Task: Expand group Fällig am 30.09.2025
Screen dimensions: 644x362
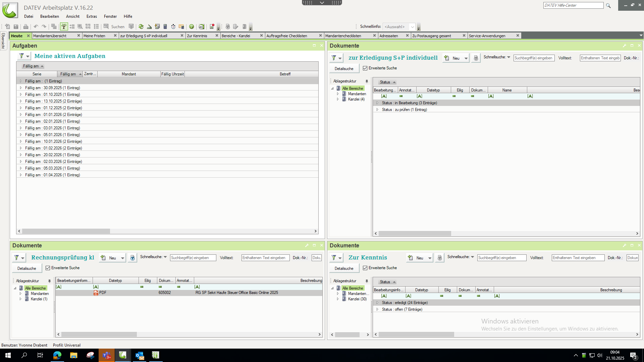Action: [x=21, y=88]
